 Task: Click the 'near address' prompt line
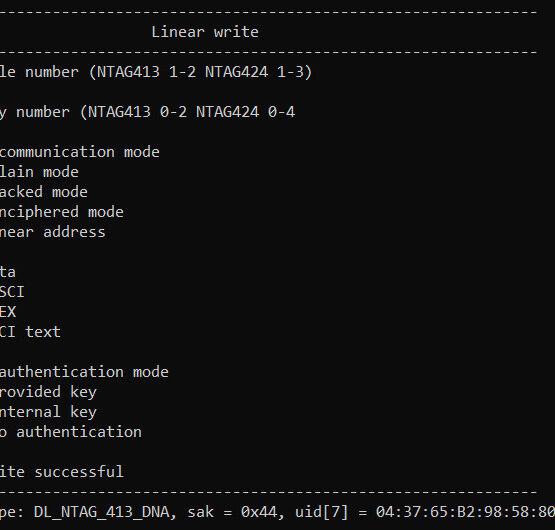(53, 232)
